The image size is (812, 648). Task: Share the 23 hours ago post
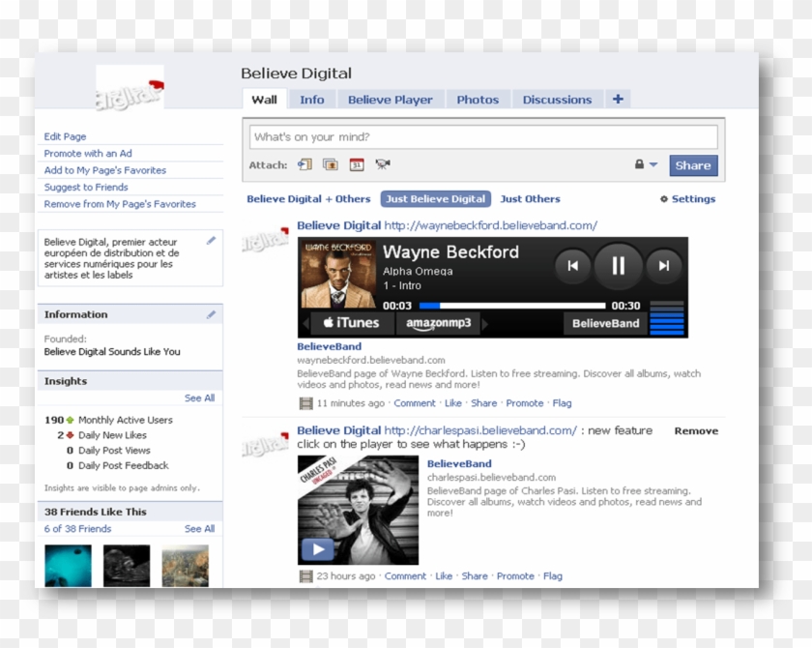point(475,576)
